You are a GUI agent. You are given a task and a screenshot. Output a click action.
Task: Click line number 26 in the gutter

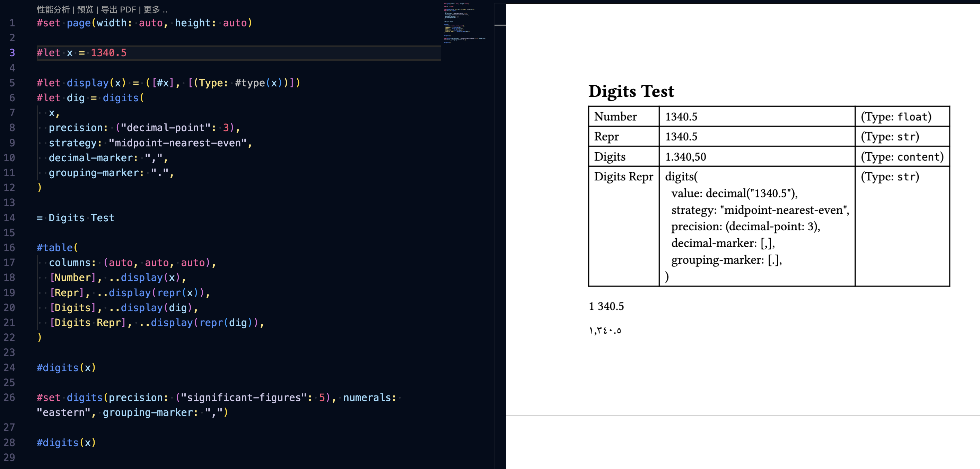[9, 398]
